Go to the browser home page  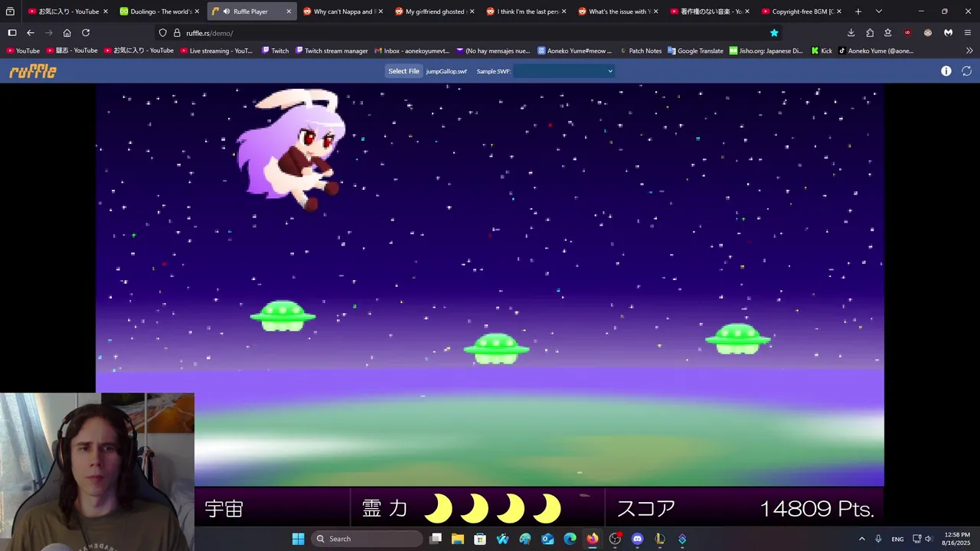click(x=67, y=33)
